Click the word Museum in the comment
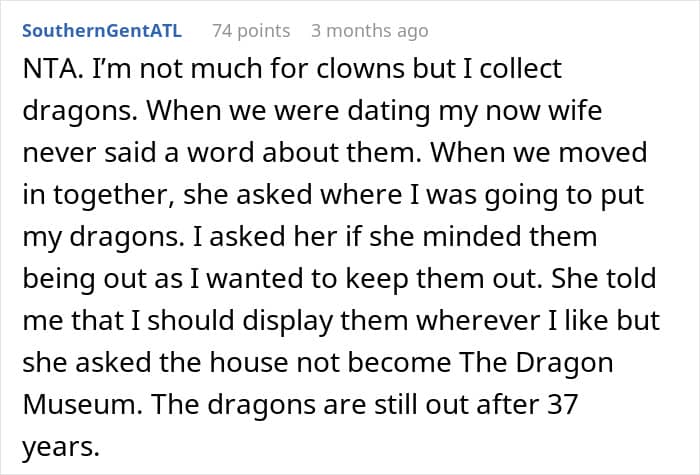This screenshot has width=700, height=475. point(82,404)
